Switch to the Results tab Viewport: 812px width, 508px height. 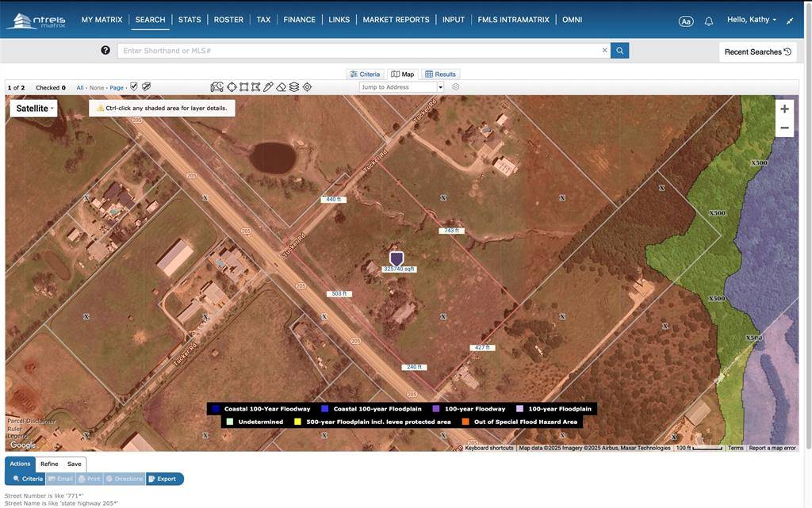click(439, 73)
